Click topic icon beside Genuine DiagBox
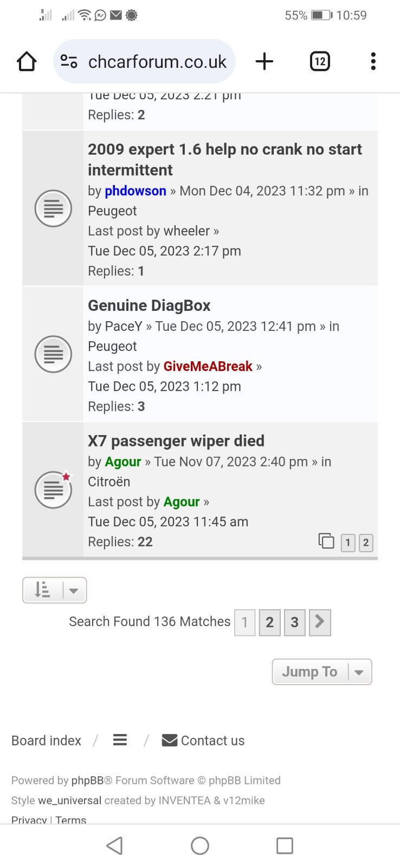The width and height of the screenshot is (400, 868). coord(53,354)
